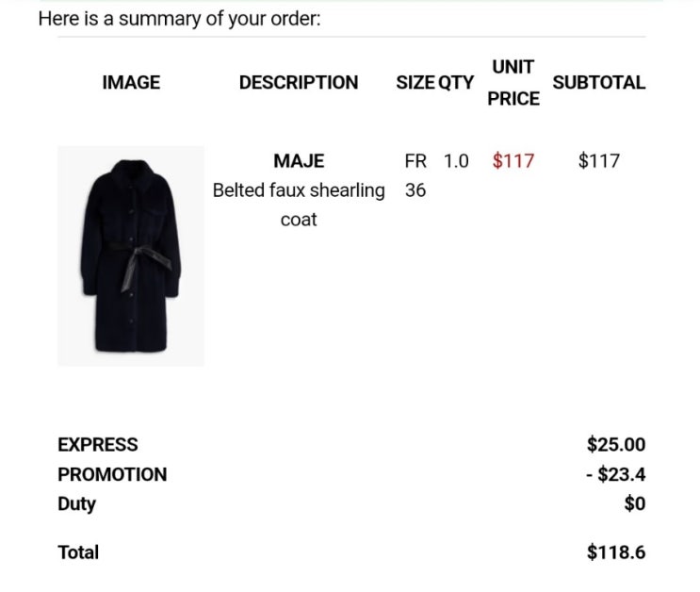Select the 1.0 quantity value
This screenshot has height=592, width=700.
pyautogui.click(x=456, y=161)
